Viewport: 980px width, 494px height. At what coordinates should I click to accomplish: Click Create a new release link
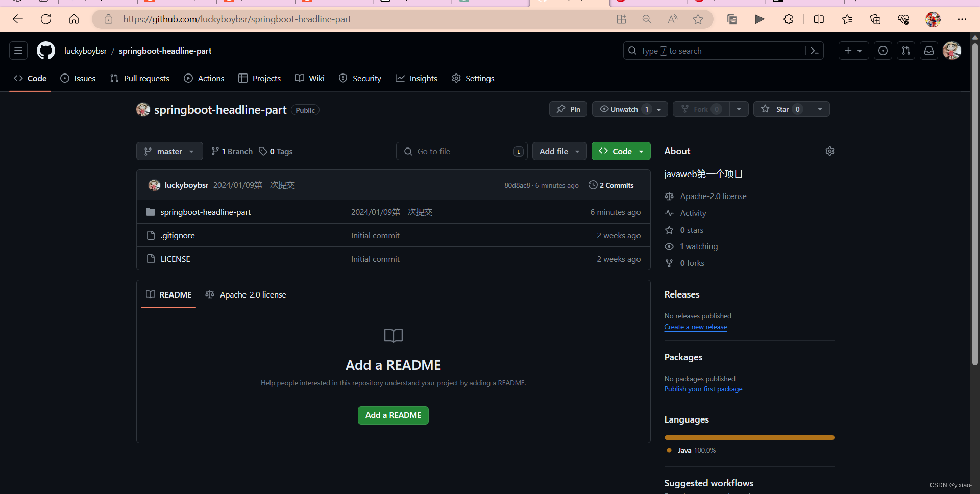(695, 327)
